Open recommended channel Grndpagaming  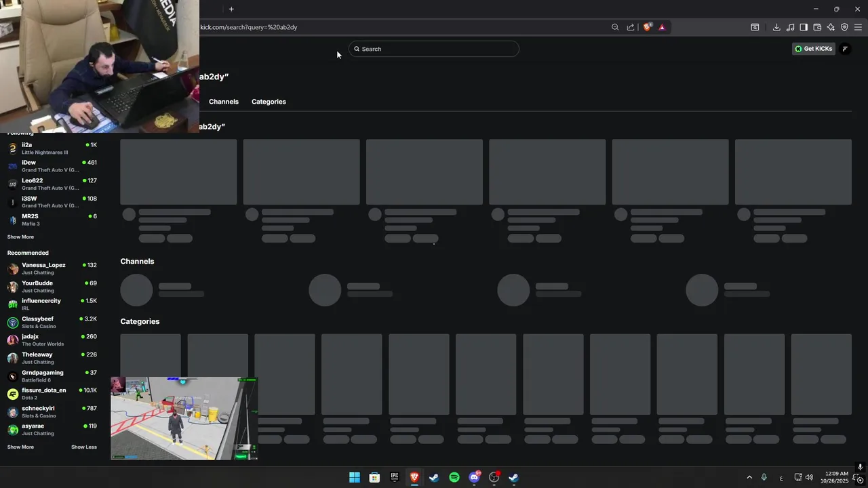(x=52, y=376)
